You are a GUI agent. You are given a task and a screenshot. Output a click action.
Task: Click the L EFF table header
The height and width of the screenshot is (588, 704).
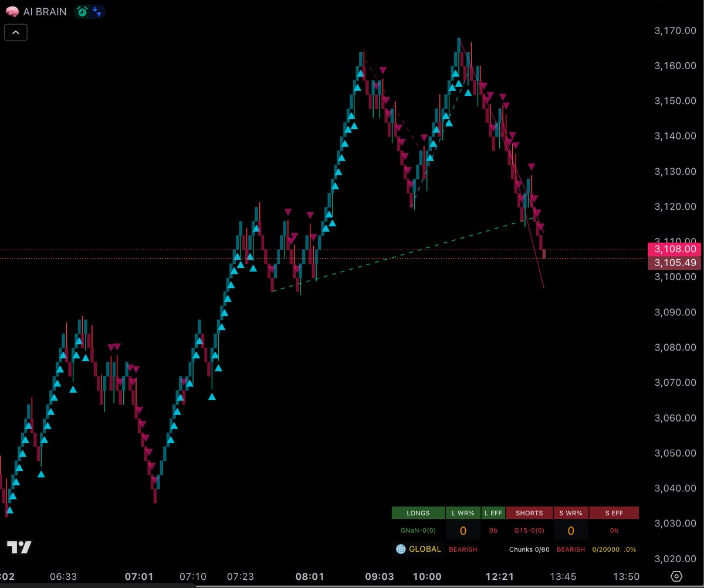(x=493, y=513)
